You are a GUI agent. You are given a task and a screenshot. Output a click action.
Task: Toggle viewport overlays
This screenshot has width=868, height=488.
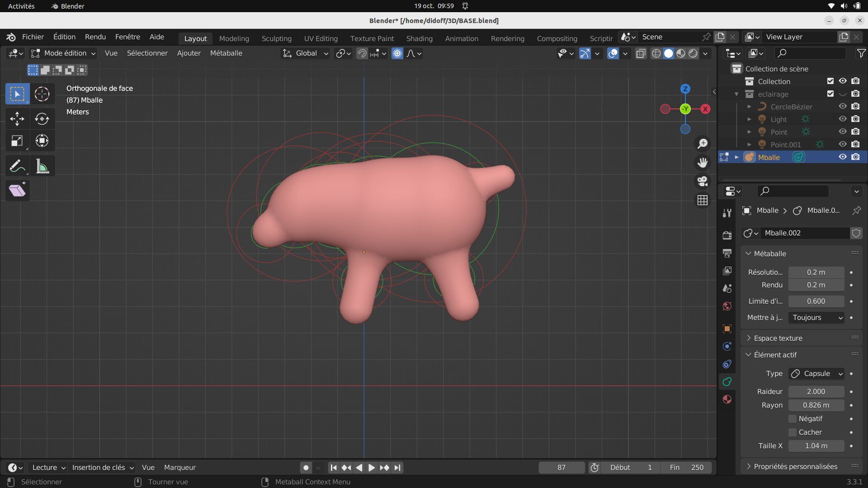coord(613,53)
